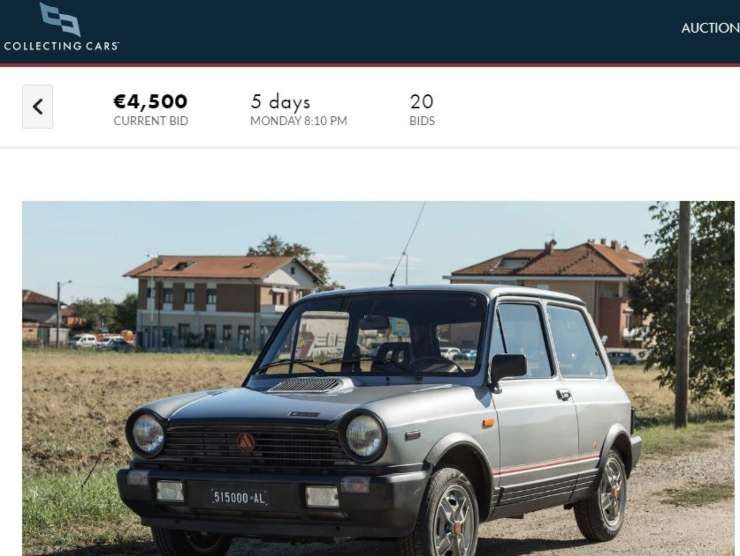Click the black side mirror in photo
Viewport: 740px width, 556px height.
[x=508, y=368]
